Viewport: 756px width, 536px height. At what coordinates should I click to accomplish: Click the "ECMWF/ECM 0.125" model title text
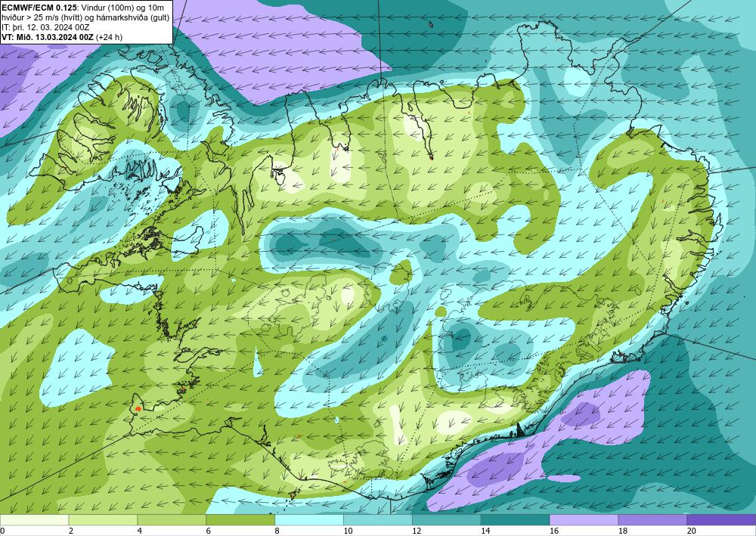[38, 8]
